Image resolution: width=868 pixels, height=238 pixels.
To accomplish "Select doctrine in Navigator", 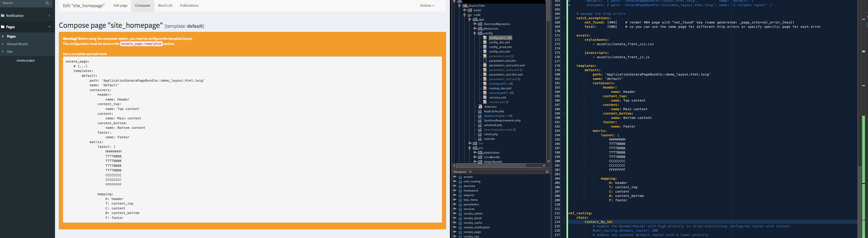I will click(x=469, y=186).
